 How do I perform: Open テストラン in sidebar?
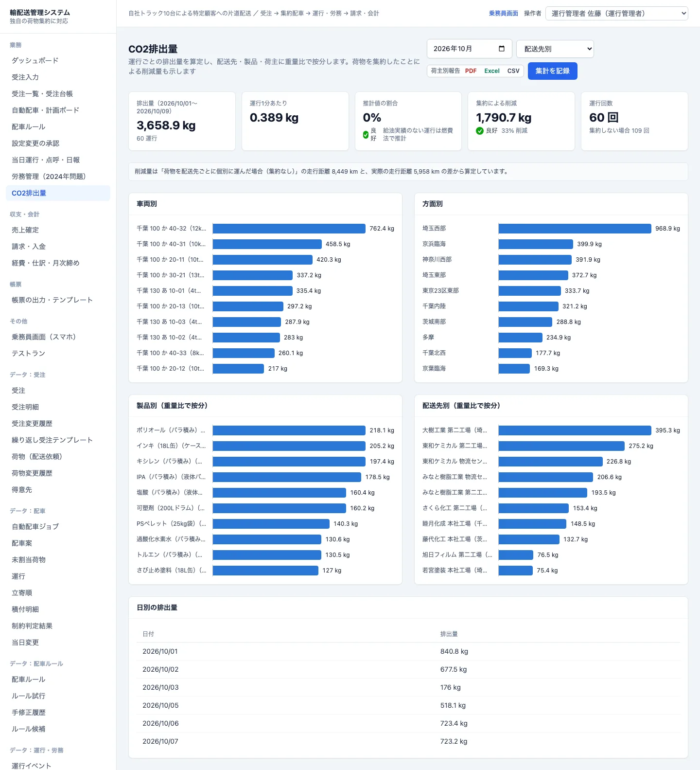(58, 354)
